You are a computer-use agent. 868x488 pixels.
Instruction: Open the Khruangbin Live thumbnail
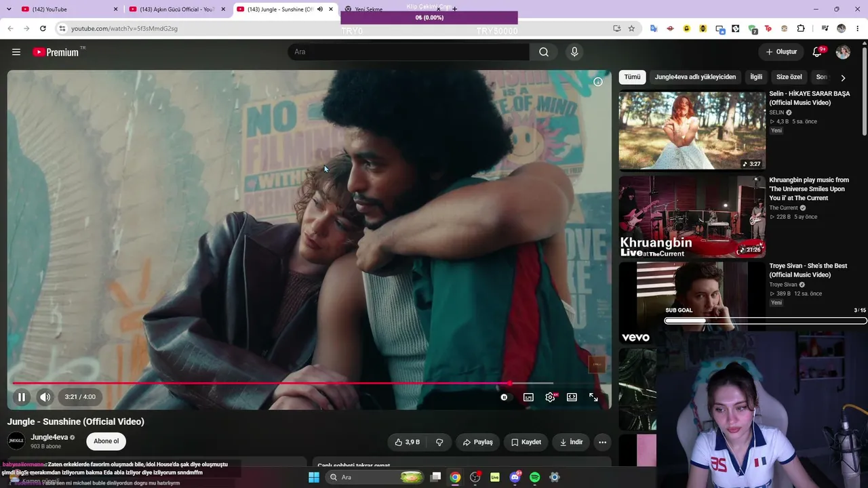pos(692,217)
